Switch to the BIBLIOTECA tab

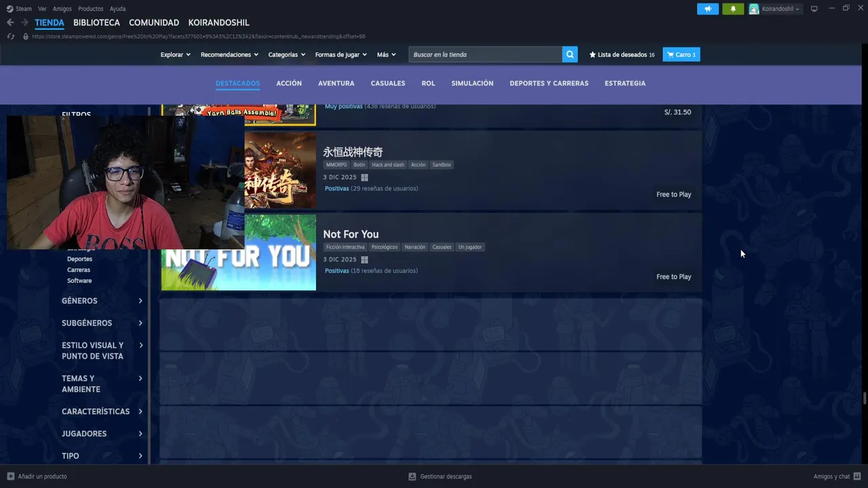[96, 22]
